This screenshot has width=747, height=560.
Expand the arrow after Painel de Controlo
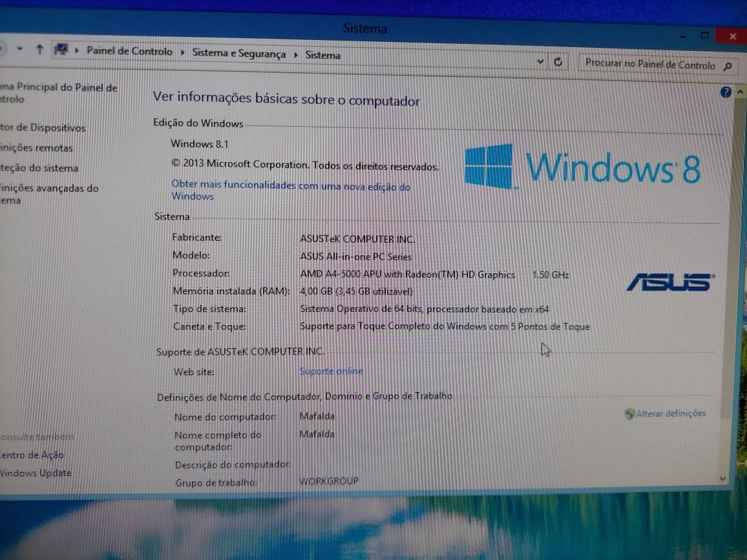tap(182, 52)
